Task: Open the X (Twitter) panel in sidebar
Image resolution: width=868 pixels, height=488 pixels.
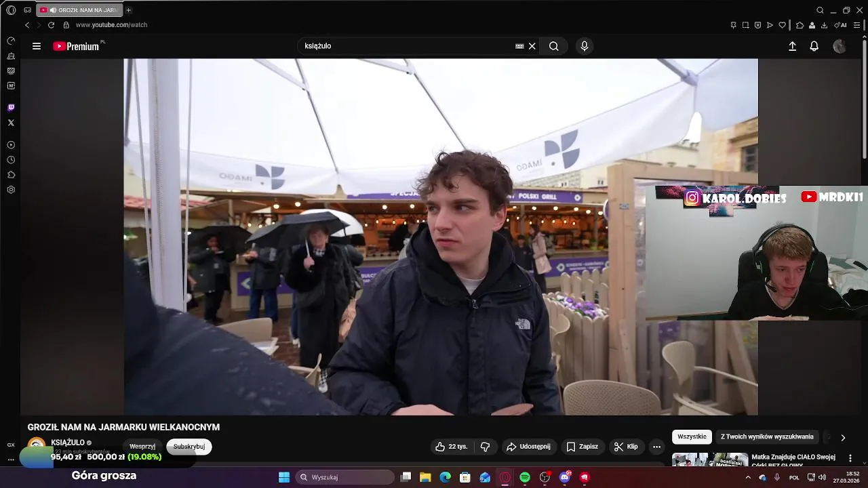Action: [x=11, y=123]
